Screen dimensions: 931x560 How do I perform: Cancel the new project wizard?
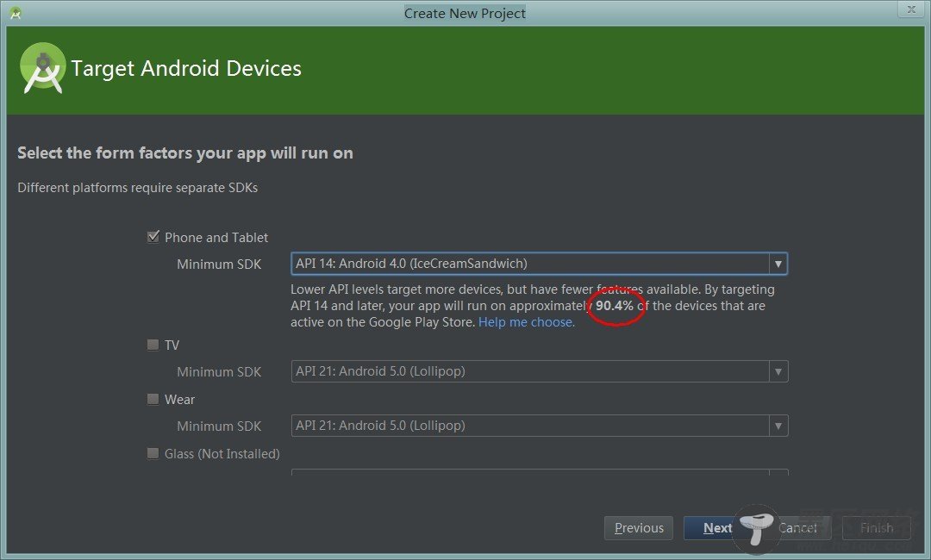pos(797,528)
